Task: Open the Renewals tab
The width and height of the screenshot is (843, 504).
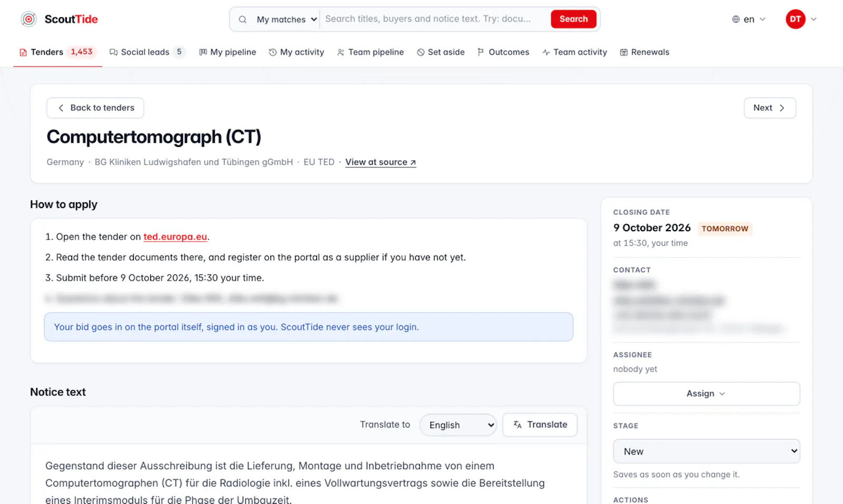Action: click(x=644, y=52)
